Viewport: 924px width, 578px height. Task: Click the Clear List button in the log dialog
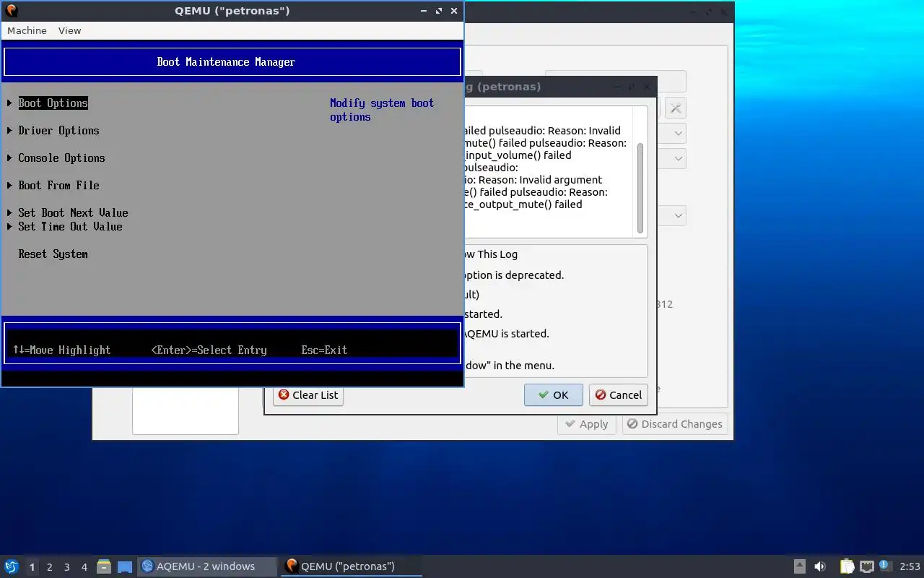click(x=308, y=394)
